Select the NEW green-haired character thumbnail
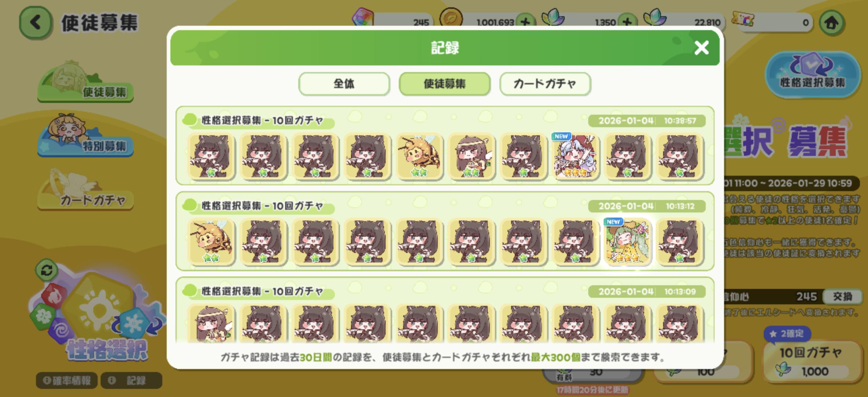 click(628, 242)
